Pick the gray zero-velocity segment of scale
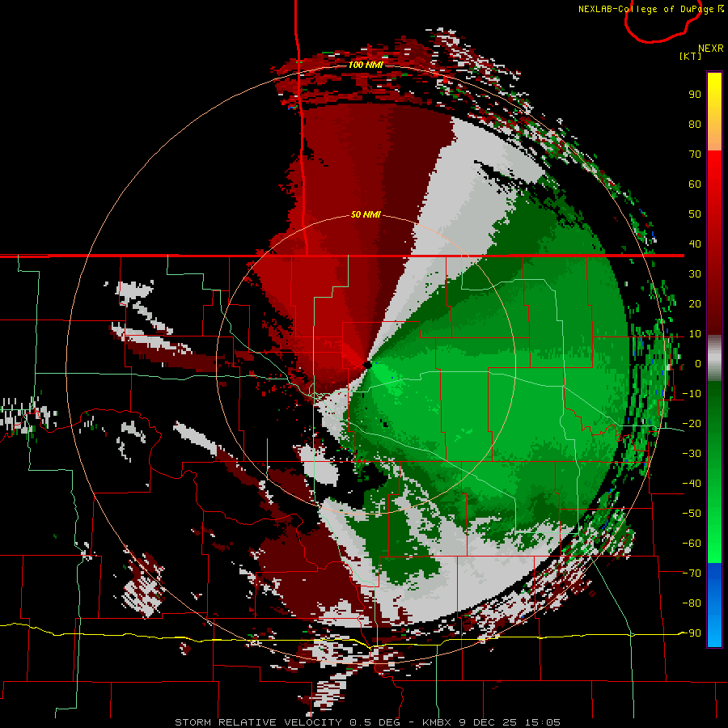728x728 pixels. pyautogui.click(x=714, y=358)
